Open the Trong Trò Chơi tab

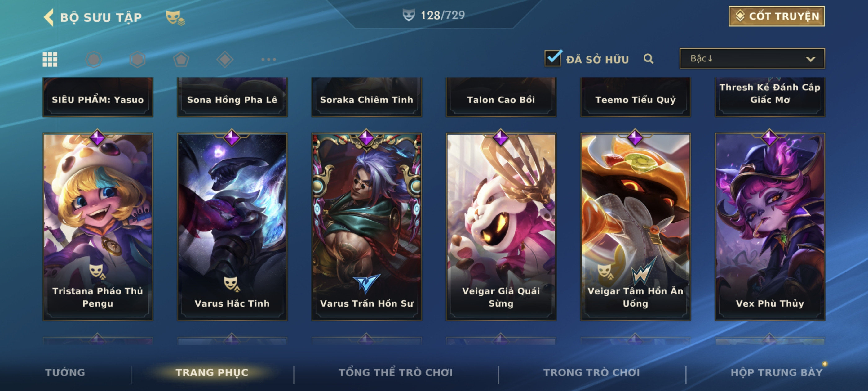click(591, 372)
